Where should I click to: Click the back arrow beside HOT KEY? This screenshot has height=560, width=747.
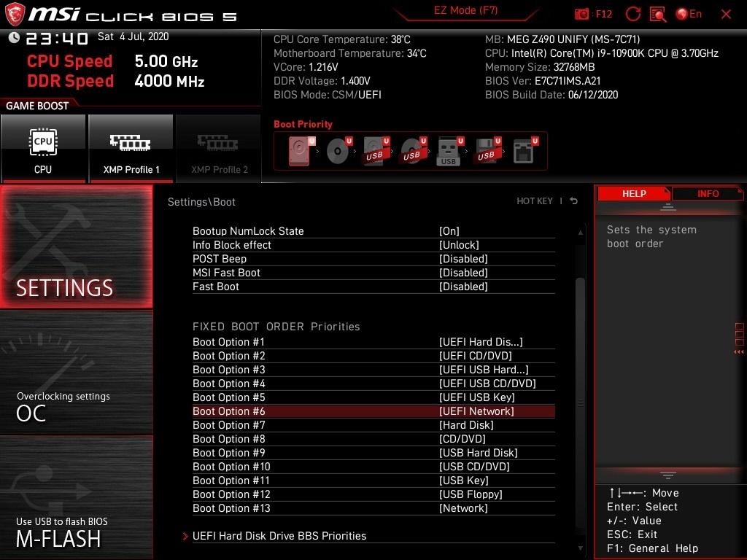click(x=573, y=201)
